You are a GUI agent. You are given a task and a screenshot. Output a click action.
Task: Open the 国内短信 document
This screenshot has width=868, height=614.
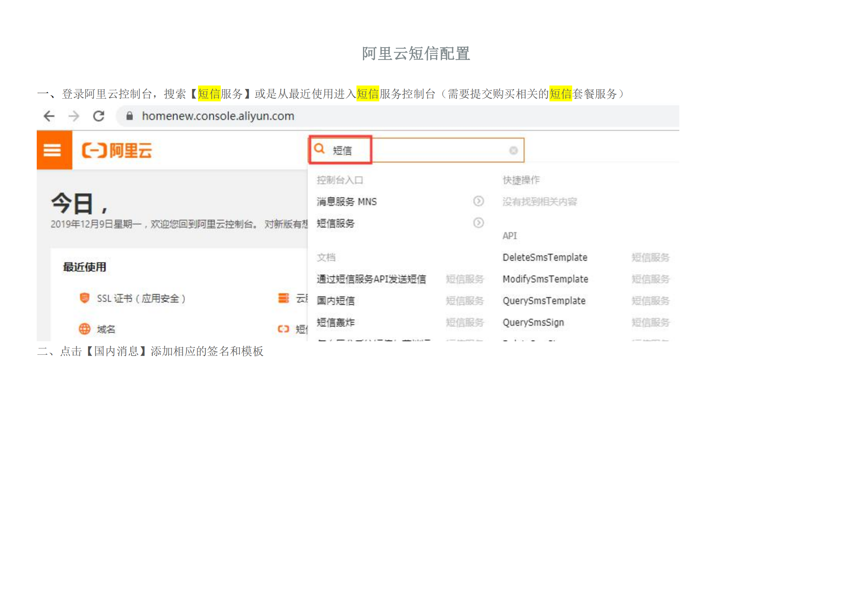pyautogui.click(x=335, y=301)
